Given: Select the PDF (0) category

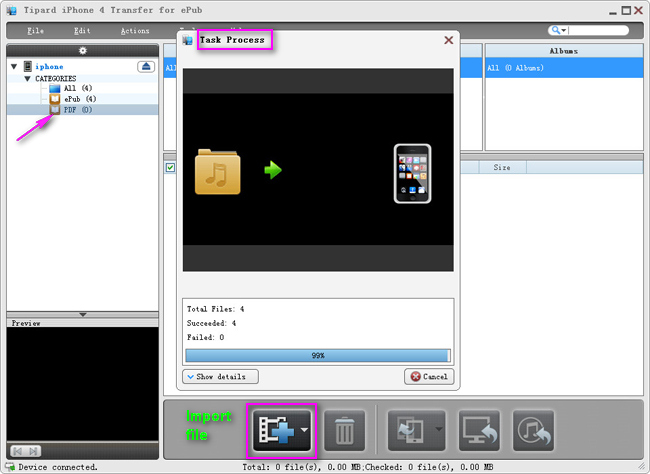Looking at the screenshot, I should click(x=77, y=110).
